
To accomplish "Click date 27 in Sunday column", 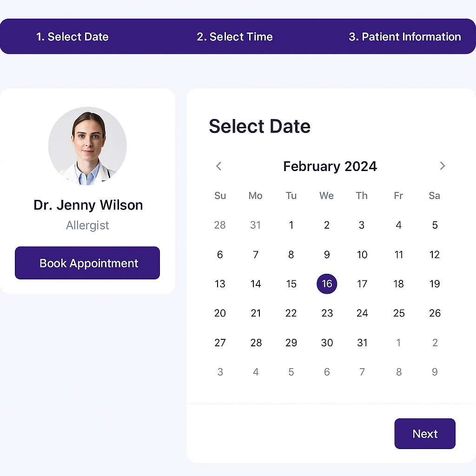I will coord(220,343).
